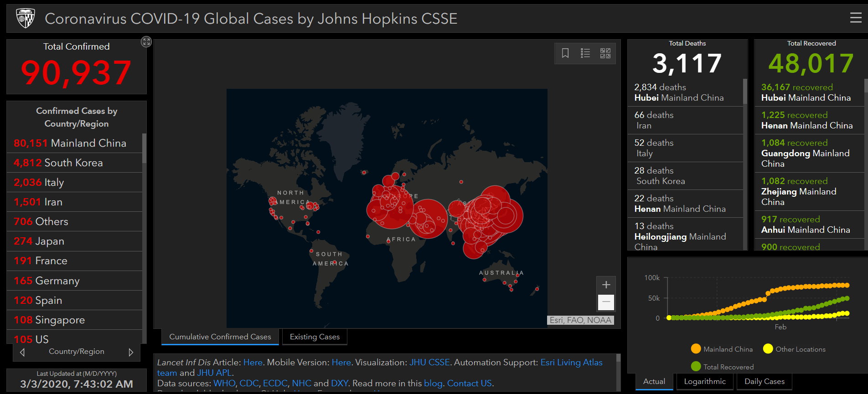Open the hamburger menu at top right
Image resolution: width=868 pixels, height=394 pixels.
coord(856,18)
